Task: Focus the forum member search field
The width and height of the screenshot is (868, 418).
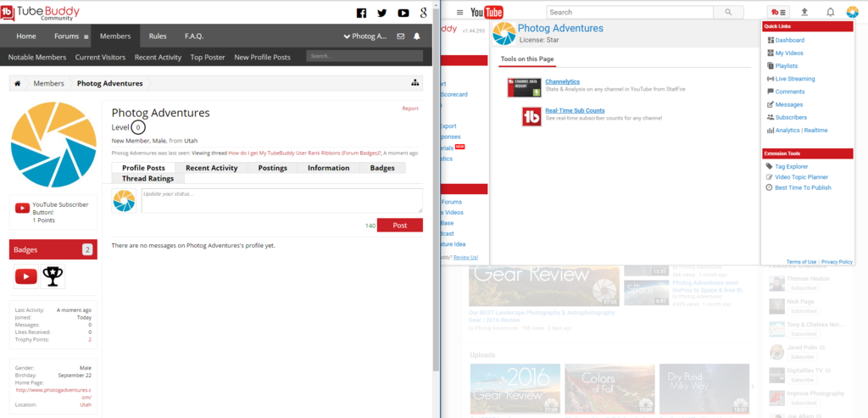Action: [x=364, y=56]
